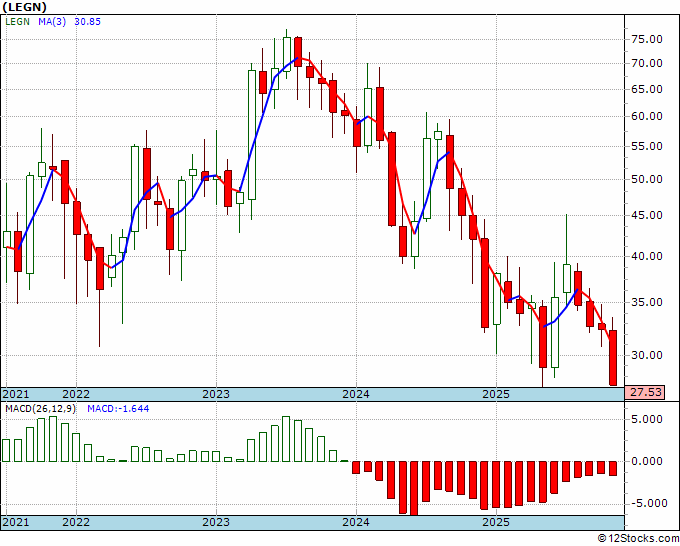Image resolution: width=680 pixels, height=546 pixels.
Task: Click 2023 on the price chart timeline
Action: 216,394
